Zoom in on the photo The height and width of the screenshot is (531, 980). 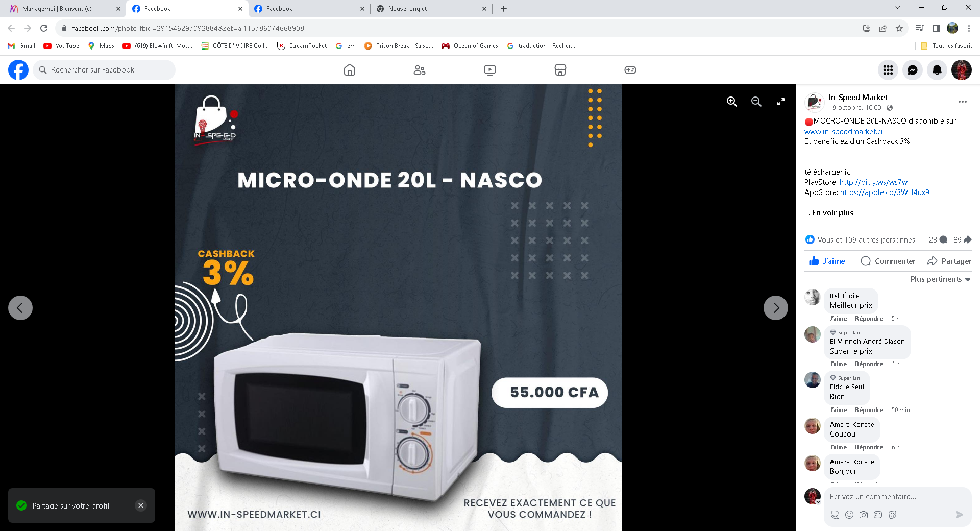pos(732,102)
